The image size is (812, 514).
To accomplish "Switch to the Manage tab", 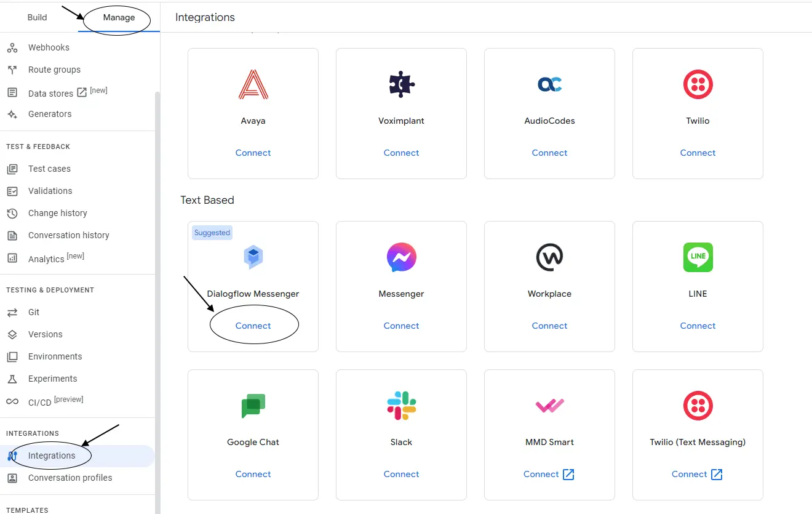I will pos(119,17).
